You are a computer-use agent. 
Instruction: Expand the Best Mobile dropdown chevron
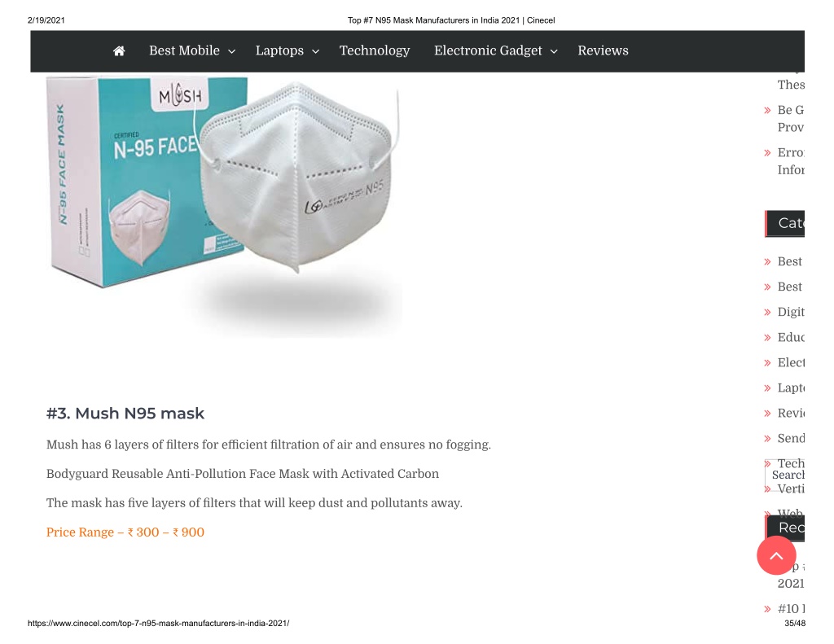pos(232,51)
